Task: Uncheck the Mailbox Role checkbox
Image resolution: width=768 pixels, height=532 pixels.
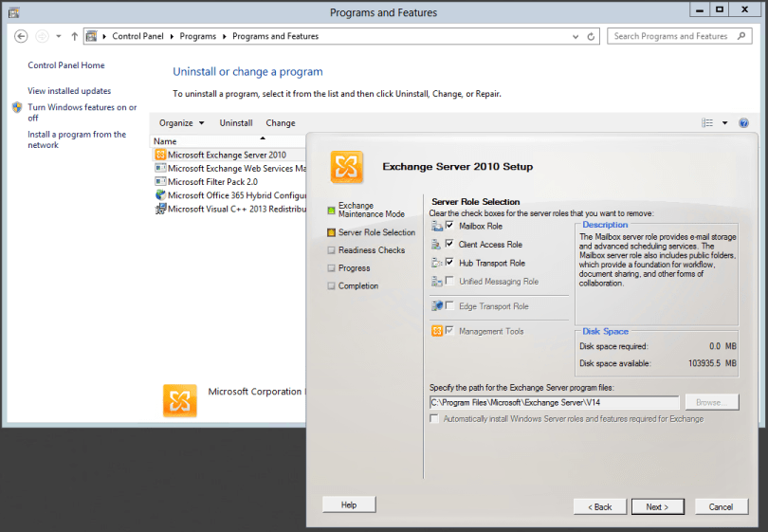Action: (449, 227)
